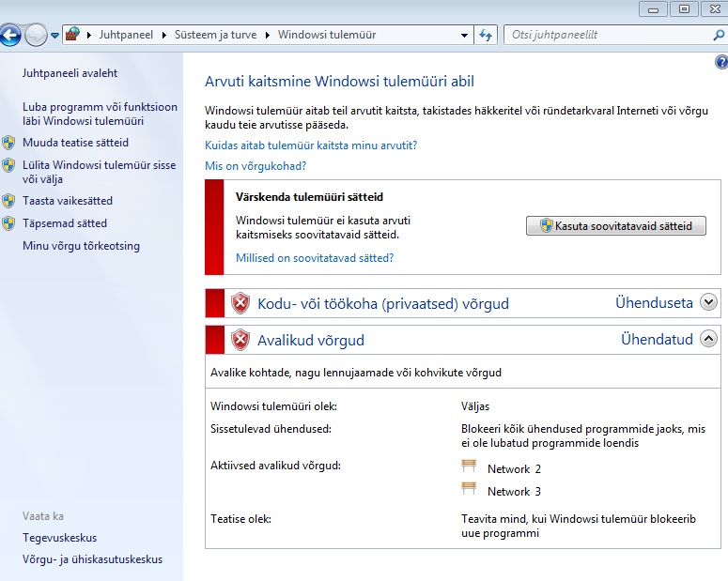The image size is (728, 581).
Task: Select the Network 3 entry
Action: point(514,492)
